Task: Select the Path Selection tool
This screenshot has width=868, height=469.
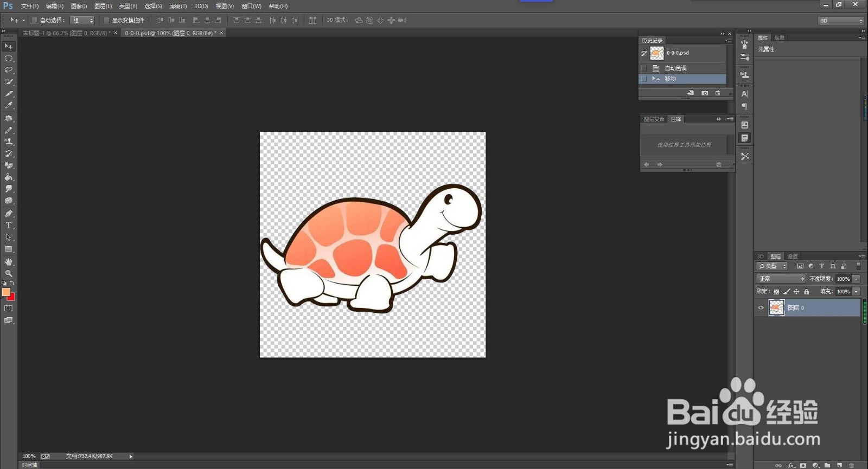Action: pos(8,237)
